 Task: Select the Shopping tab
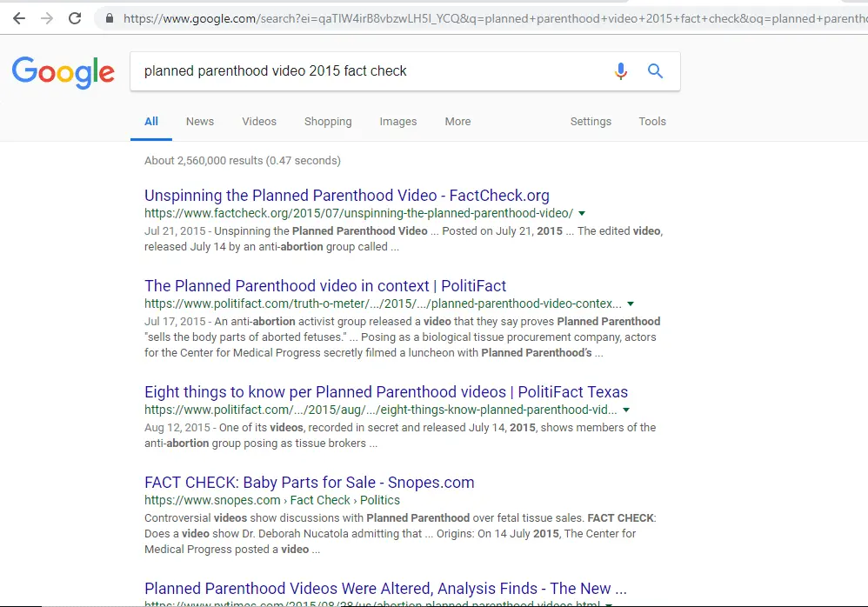pos(328,122)
